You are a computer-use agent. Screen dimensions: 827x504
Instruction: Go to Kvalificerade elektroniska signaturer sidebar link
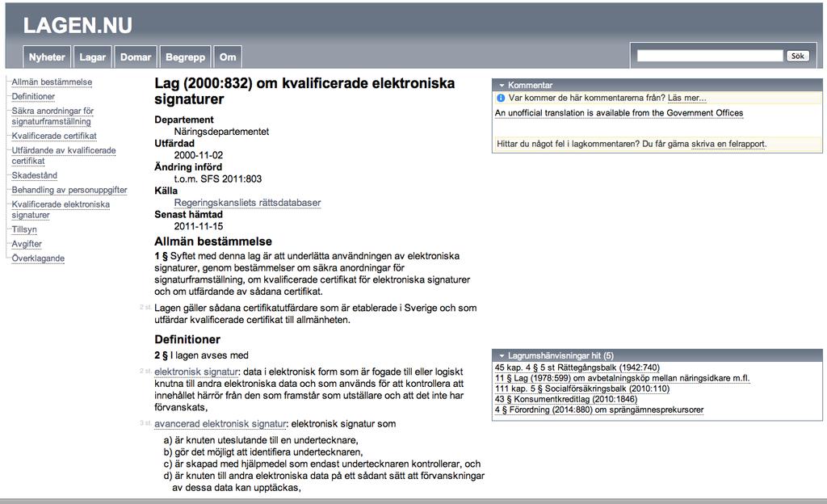pos(61,210)
